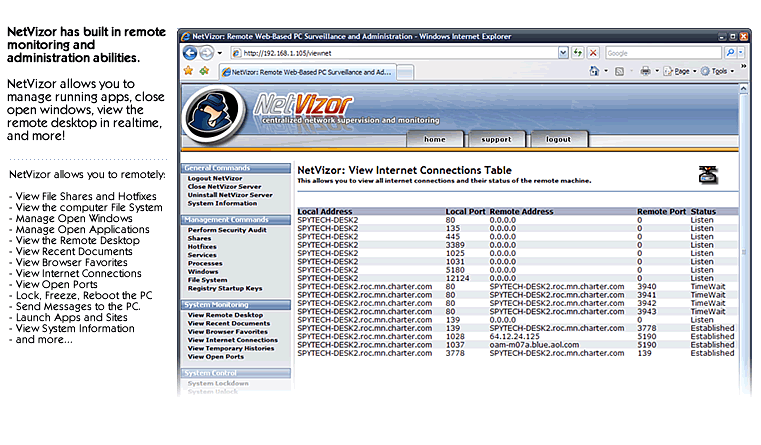Open the support tab

(496, 139)
